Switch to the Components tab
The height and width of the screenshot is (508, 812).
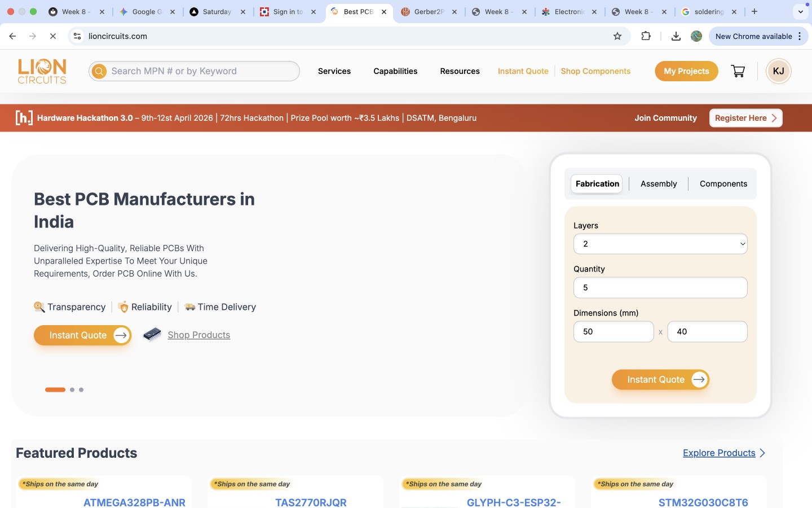pyautogui.click(x=723, y=184)
